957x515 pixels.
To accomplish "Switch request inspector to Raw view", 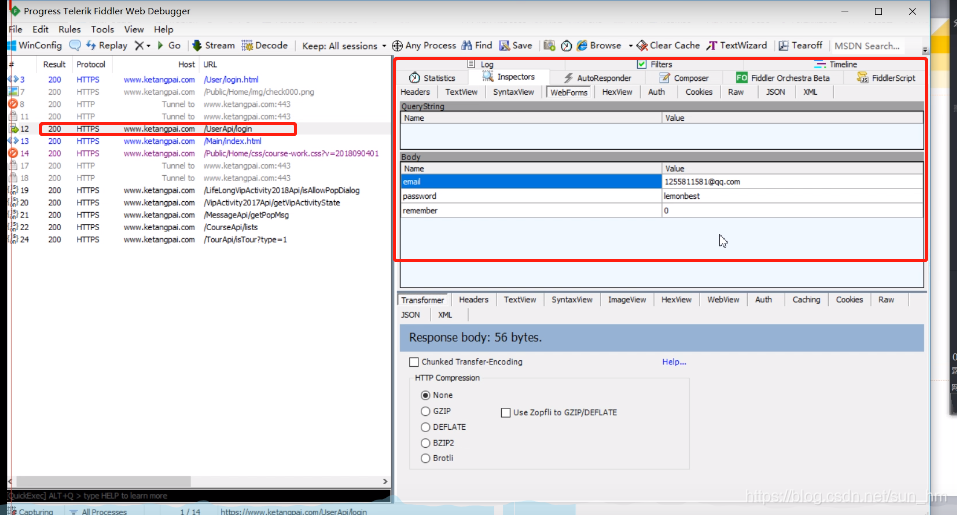I will pyautogui.click(x=736, y=92).
